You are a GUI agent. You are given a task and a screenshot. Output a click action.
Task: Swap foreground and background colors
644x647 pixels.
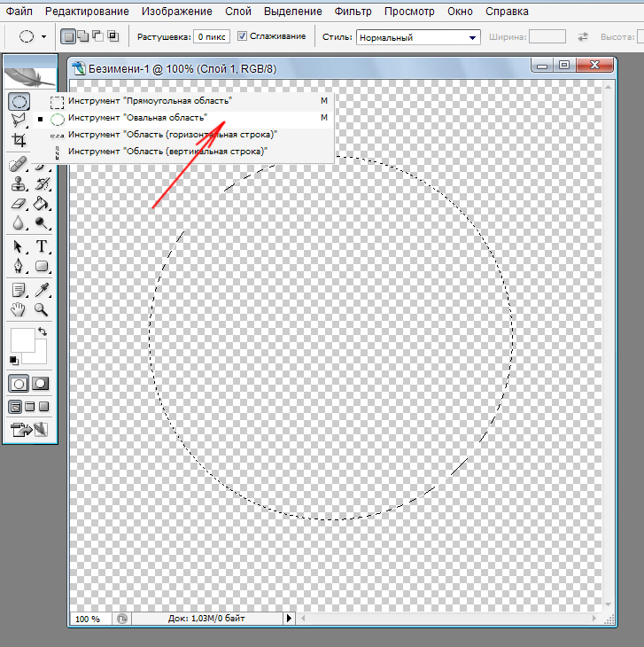[42, 332]
